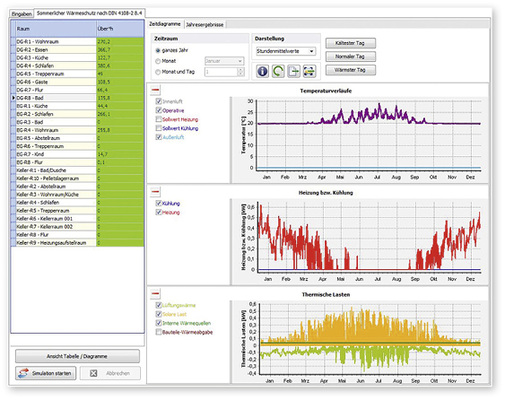Switch to the Zeitdiagramme tab
Viewport: 505px width, 400px height.
(165, 24)
